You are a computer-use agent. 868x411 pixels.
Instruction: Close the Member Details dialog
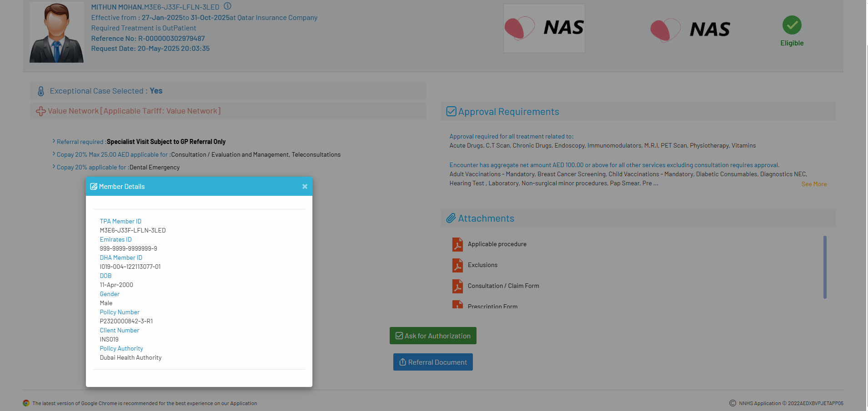coord(305,187)
